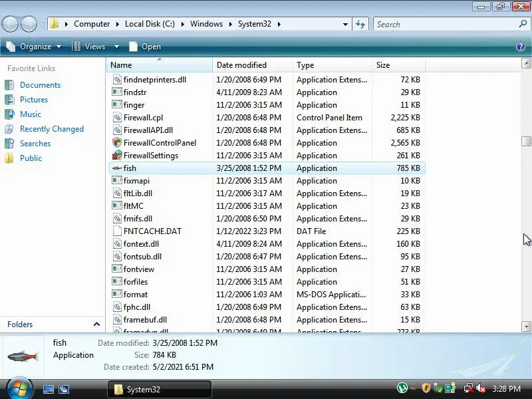Viewport: 532px width, 399px height.
Task: Click Show Desktop quick launch icon
Action: [48, 389]
